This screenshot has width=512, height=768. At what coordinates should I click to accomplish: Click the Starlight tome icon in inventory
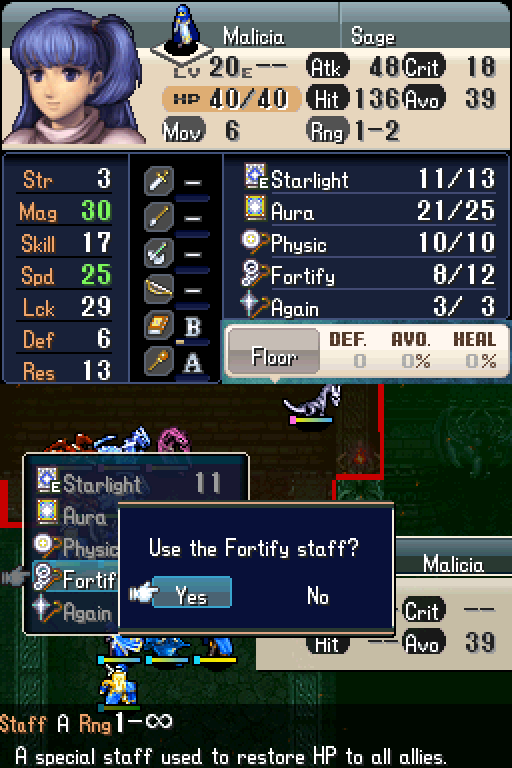pos(256,176)
